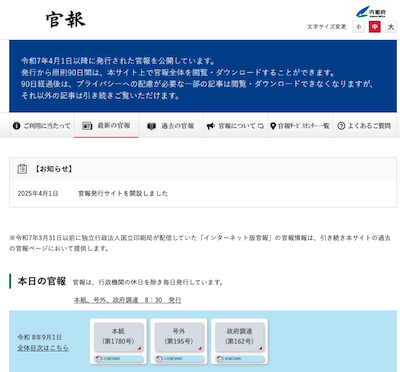Open the 官報について tab
The image size is (400, 372).
point(235,126)
